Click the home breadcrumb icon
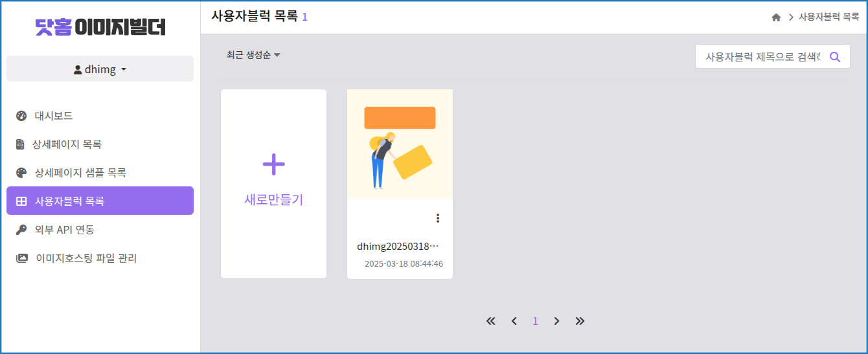The width and height of the screenshot is (868, 354). point(776,17)
